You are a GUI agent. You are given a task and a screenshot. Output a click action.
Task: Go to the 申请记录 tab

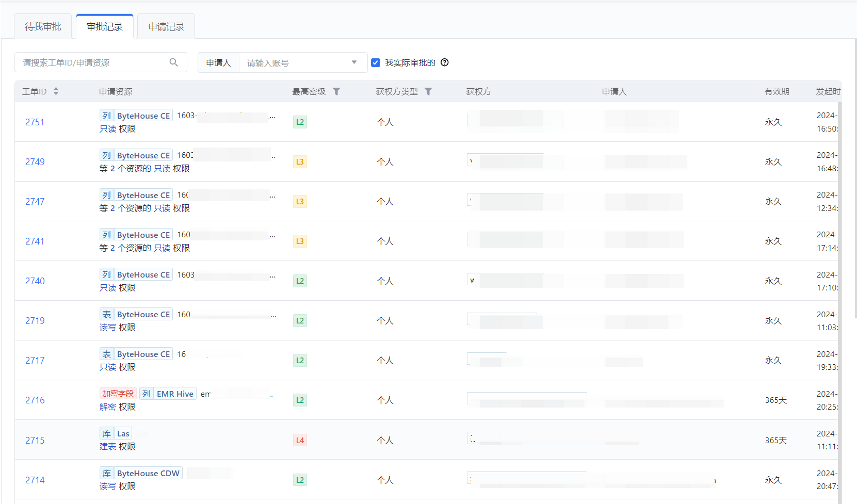click(166, 26)
